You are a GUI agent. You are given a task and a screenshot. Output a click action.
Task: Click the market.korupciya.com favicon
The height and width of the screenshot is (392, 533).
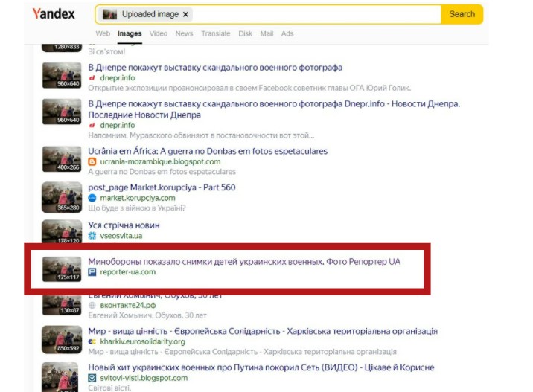[x=92, y=198]
